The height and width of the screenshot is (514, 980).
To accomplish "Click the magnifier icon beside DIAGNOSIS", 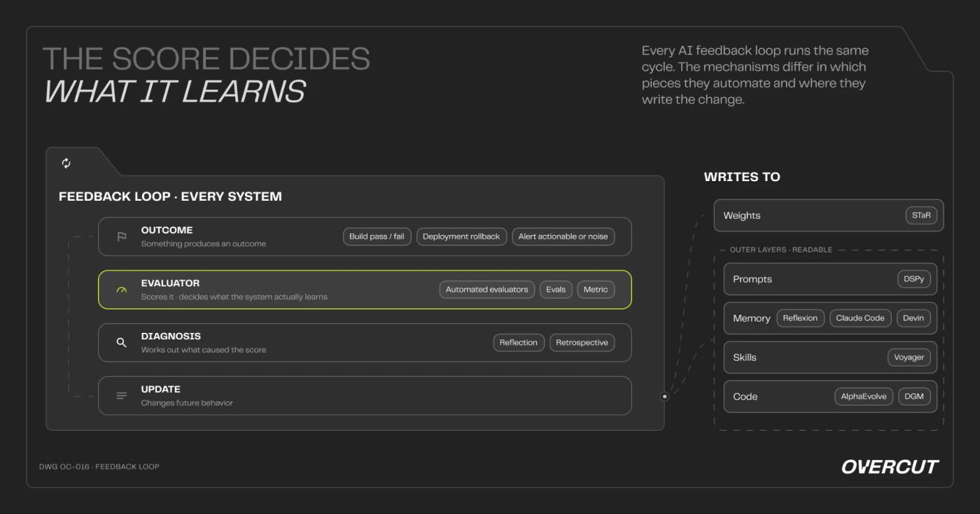I will tap(122, 343).
